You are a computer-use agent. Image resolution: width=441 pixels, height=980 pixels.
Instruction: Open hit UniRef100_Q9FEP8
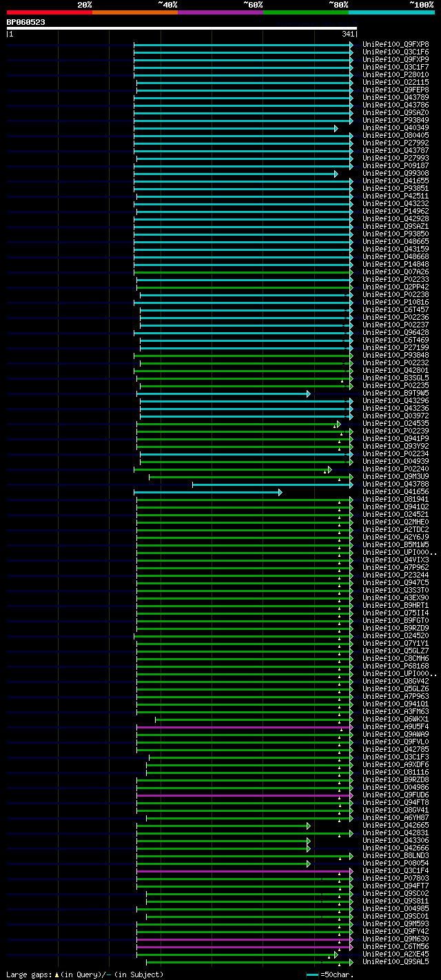pyautogui.click(x=396, y=90)
